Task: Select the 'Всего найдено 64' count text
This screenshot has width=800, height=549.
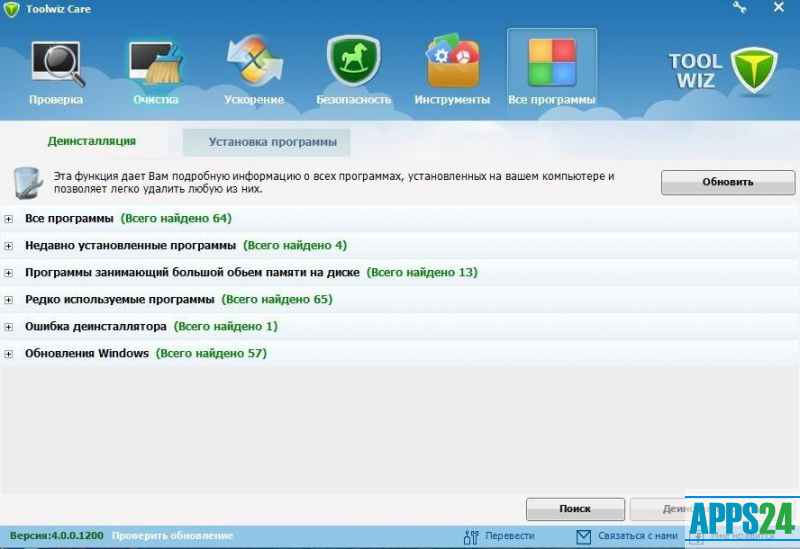Action: pyautogui.click(x=176, y=218)
